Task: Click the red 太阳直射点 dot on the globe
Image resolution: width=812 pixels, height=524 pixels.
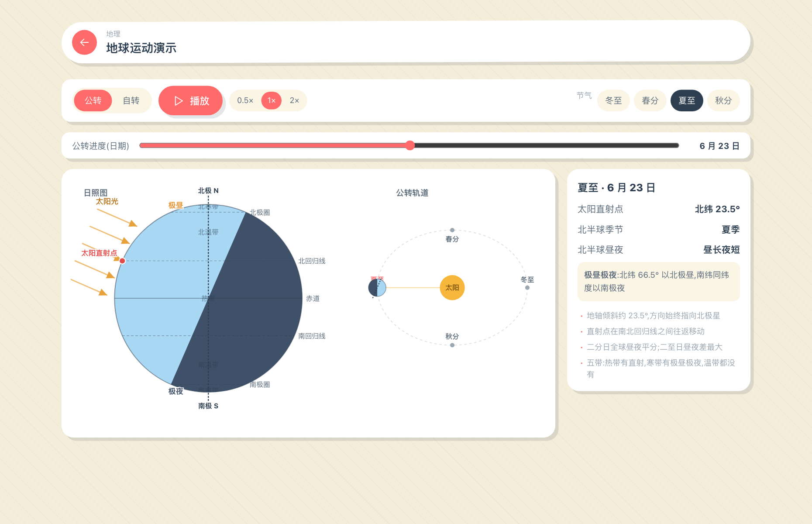Action: point(123,261)
